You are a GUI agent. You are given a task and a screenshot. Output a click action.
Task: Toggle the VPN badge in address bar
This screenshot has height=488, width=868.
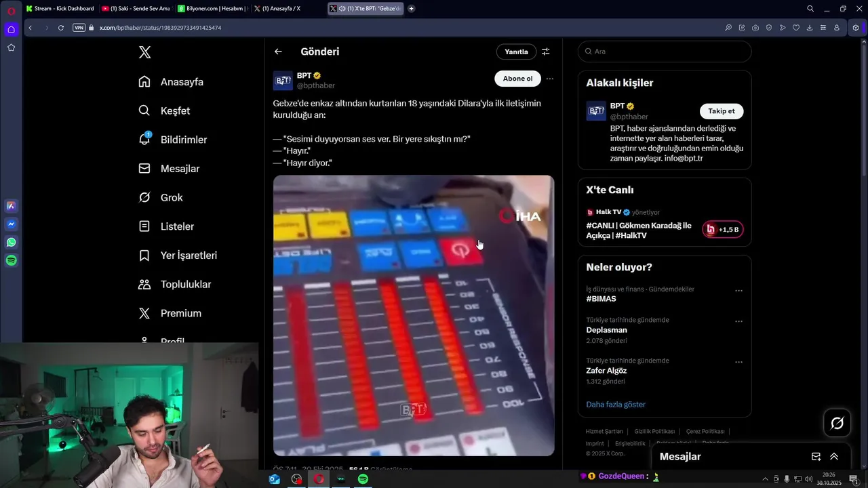(x=79, y=28)
